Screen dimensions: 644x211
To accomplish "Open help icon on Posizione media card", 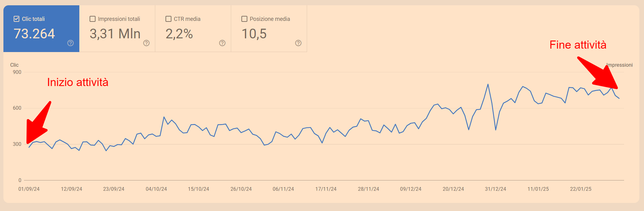I will click(298, 43).
